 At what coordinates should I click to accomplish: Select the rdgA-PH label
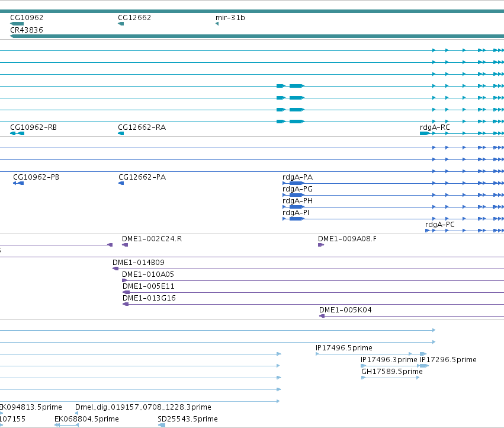tap(298, 201)
